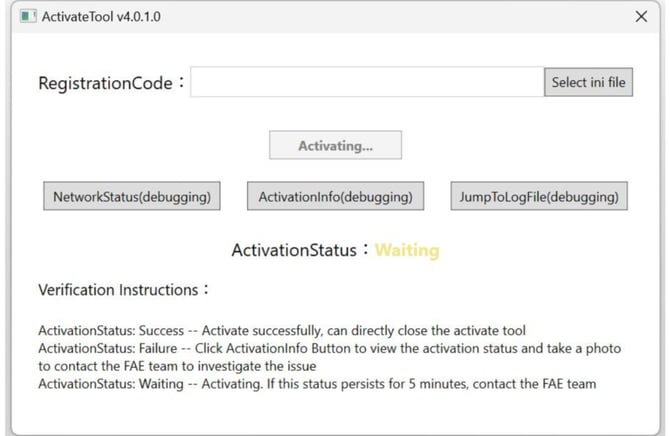Click the grayed-out Activating... button
This screenshot has width=670, height=436.
tap(335, 146)
